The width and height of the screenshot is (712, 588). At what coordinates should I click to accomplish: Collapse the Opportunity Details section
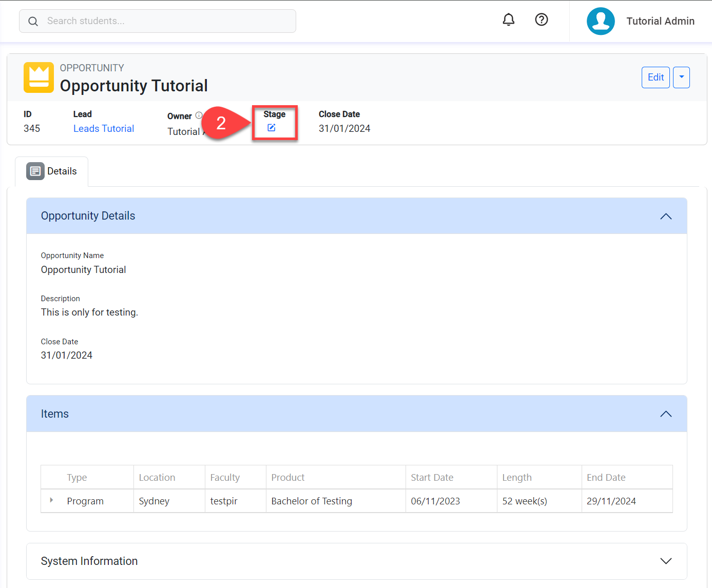[665, 216]
